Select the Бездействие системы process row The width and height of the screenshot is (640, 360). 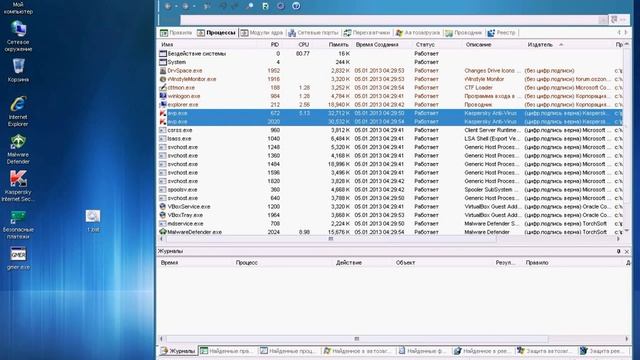coord(390,53)
